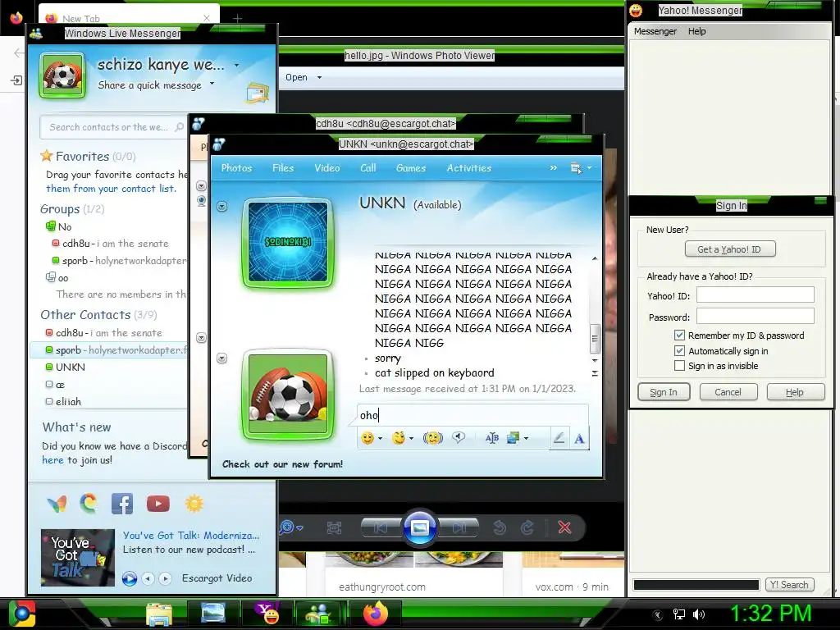Screen dimensions: 840x630
Task: Open Share a quick message dropdown arrow
Action: [212, 84]
